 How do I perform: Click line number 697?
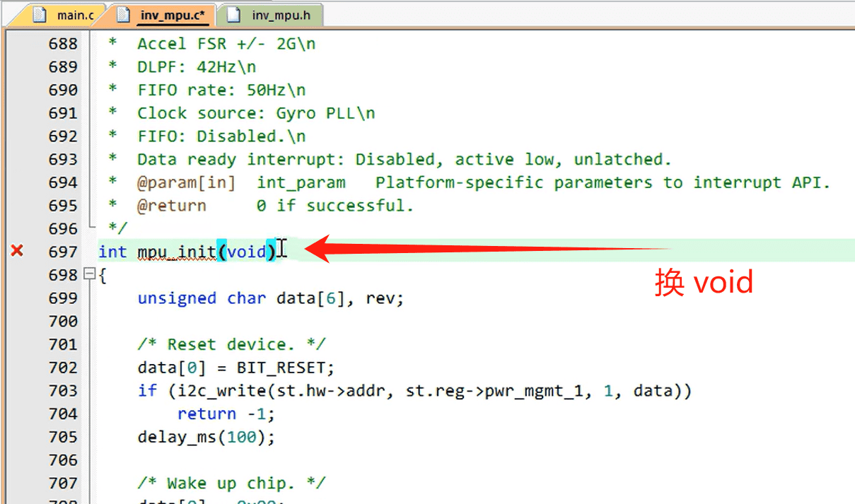pos(63,252)
